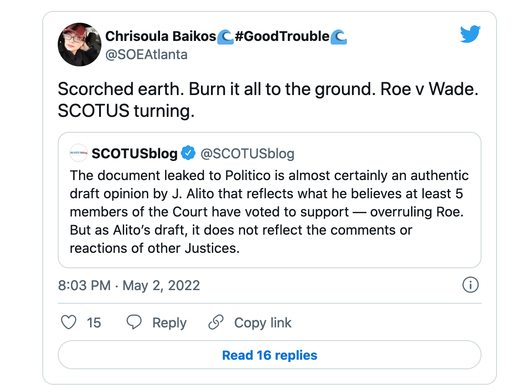532x392 pixels.
Task: Click the @SCOTUSblog handle in quoted tweet
Action: pos(247,153)
